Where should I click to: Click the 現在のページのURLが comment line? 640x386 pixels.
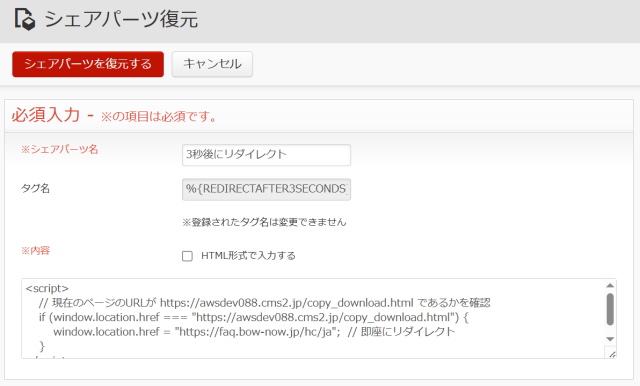264,303
